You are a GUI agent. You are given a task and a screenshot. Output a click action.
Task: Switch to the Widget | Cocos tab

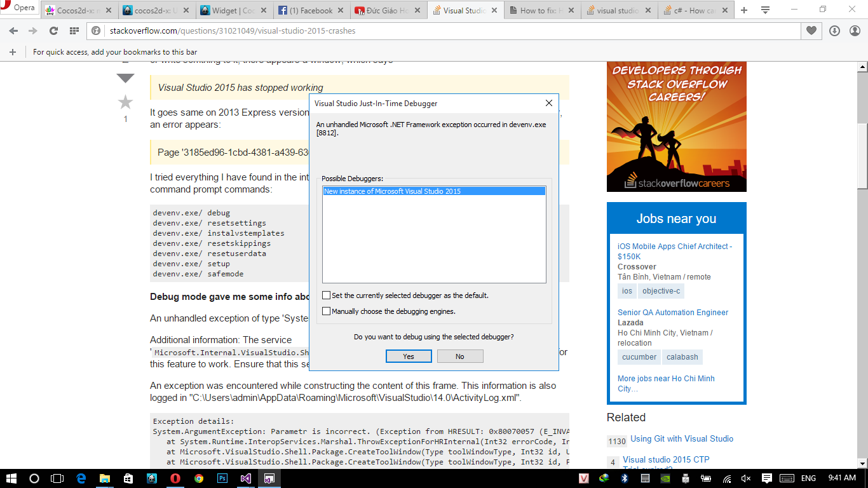pos(234,10)
